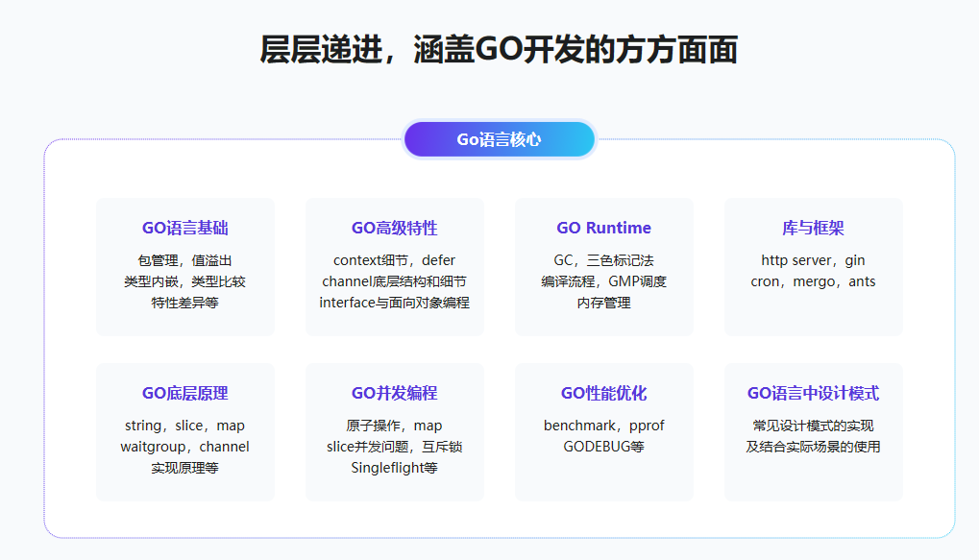The height and width of the screenshot is (560, 979).
Task: Click the text benchmark，pprof
Action: (x=603, y=426)
